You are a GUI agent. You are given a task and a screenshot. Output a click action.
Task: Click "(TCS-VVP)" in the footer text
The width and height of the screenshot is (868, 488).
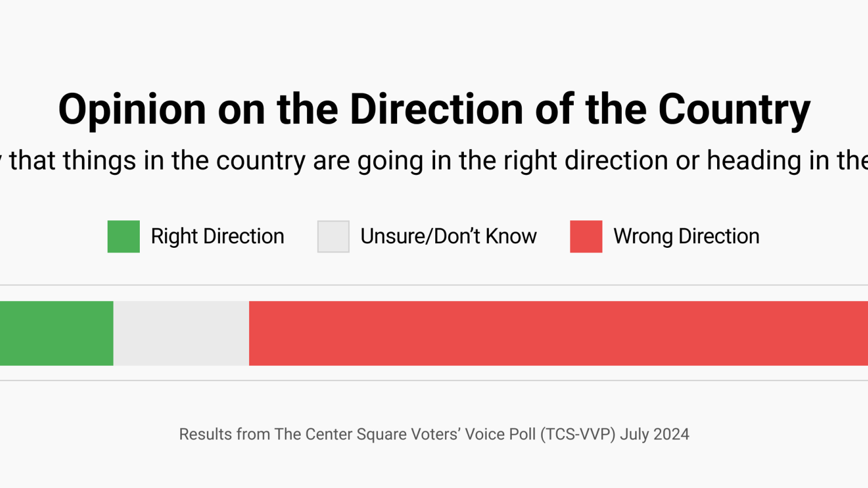578,434
